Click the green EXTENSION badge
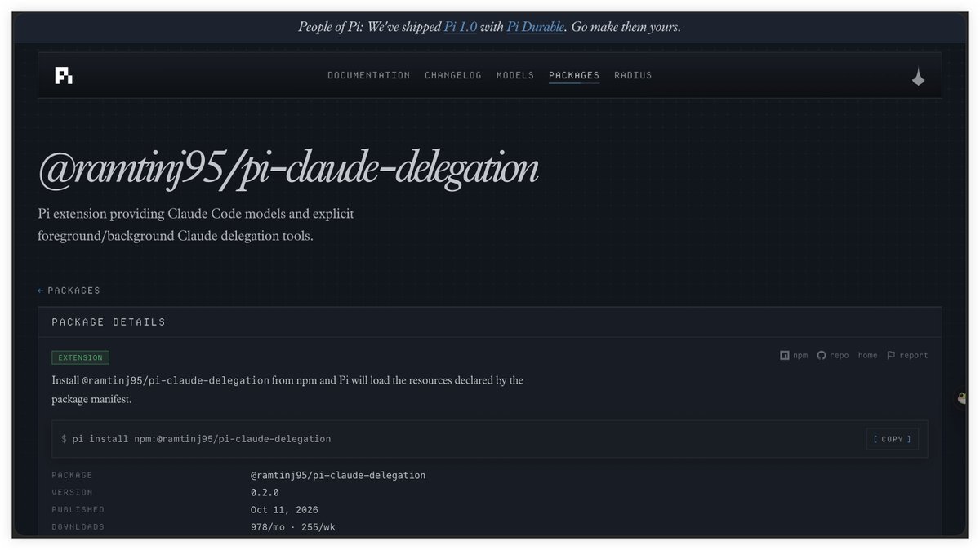Screen dimensions: 980x550 coord(80,357)
